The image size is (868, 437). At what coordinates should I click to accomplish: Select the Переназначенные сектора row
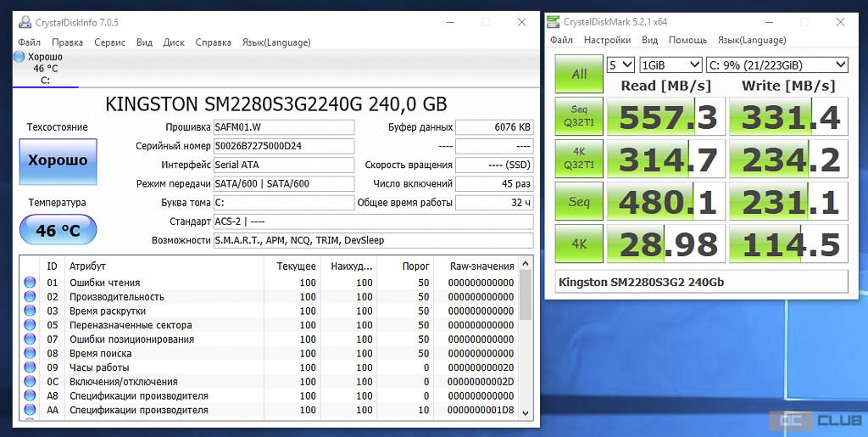click(x=270, y=325)
